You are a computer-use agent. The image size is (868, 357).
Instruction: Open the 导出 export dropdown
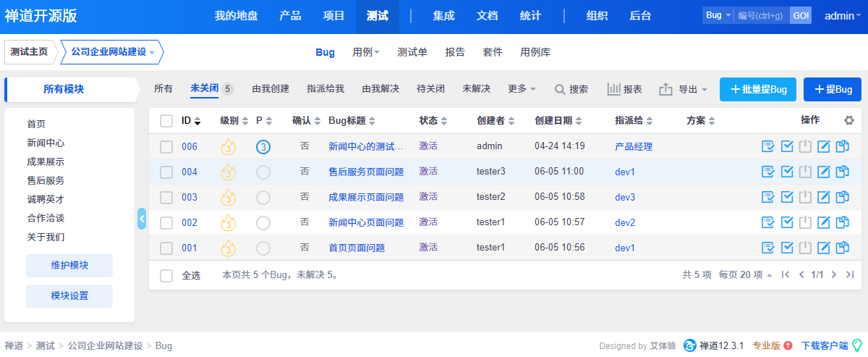click(683, 89)
